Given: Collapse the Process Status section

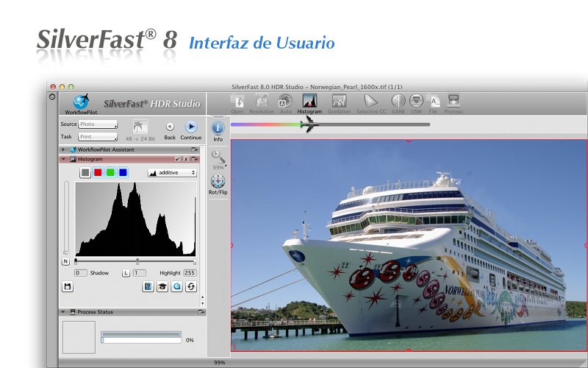Looking at the screenshot, I should tap(63, 311).
